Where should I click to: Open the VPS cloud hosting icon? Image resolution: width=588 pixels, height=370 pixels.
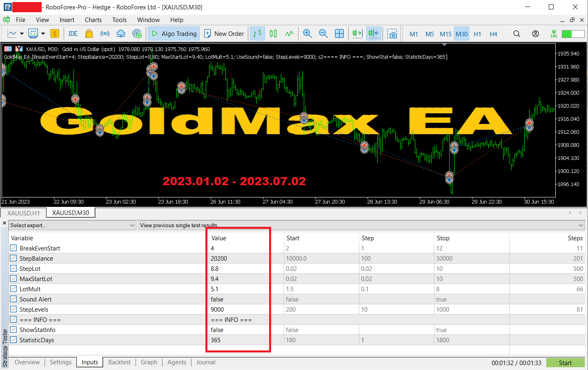tap(121, 34)
